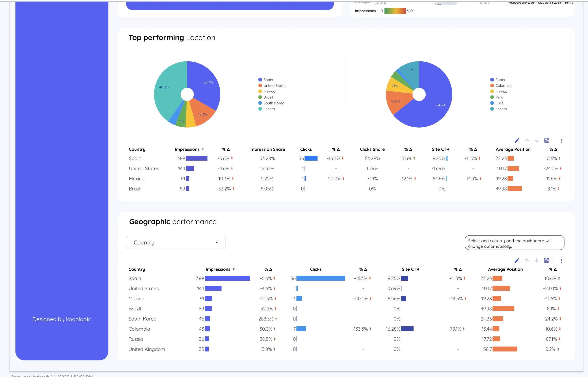
Task: Sort by Impression Share column header
Action: 267,149
